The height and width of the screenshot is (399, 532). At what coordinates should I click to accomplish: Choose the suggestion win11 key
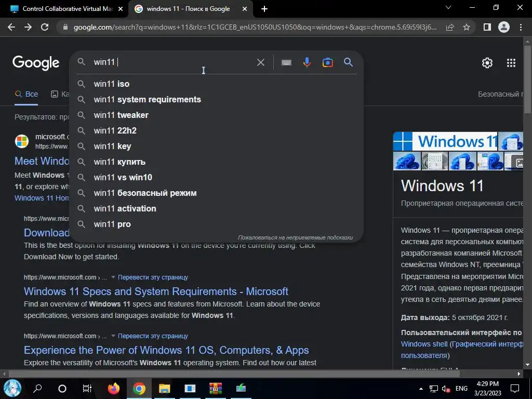pos(217,146)
